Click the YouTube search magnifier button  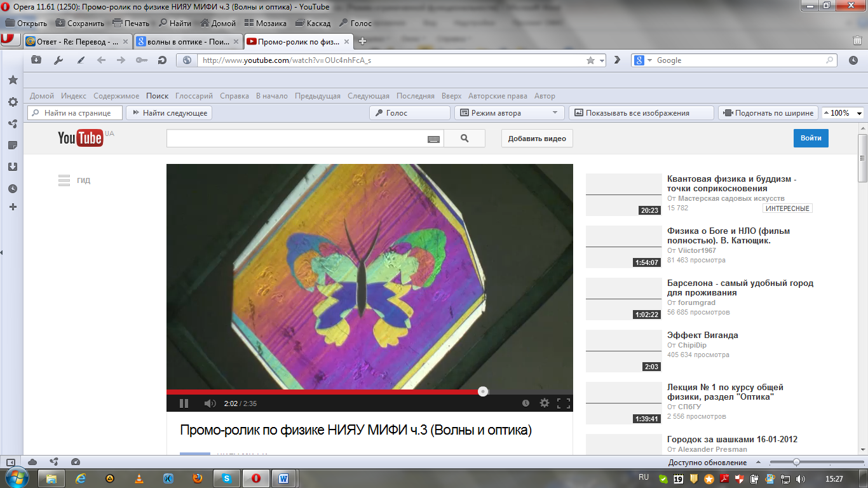465,138
